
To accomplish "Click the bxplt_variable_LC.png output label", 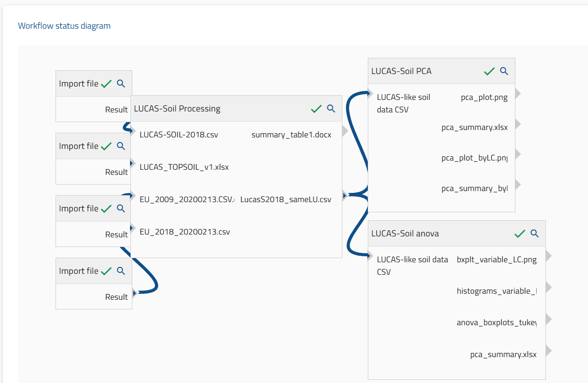I will click(497, 259).
